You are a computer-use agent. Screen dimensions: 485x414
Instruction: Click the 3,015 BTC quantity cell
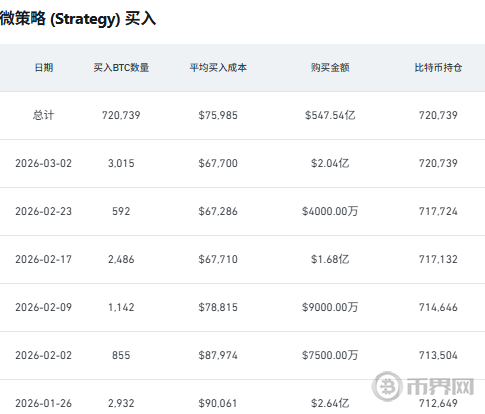point(121,163)
